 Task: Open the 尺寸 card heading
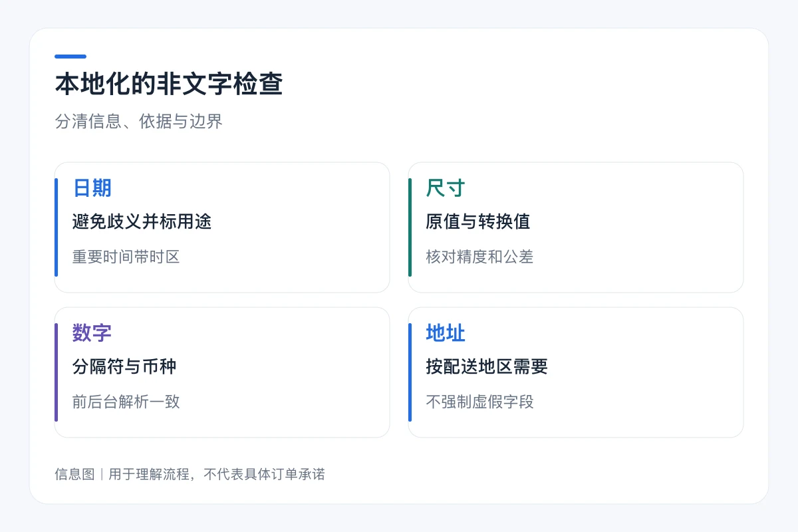pos(445,188)
